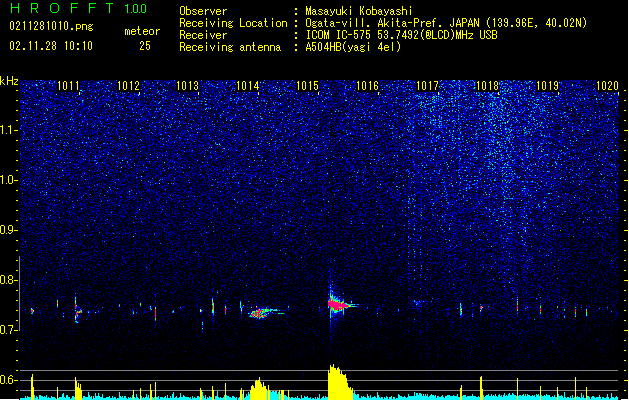Select the Ogata-vill. Akita-Pref. JAPAN location text

pyautogui.click(x=446, y=23)
